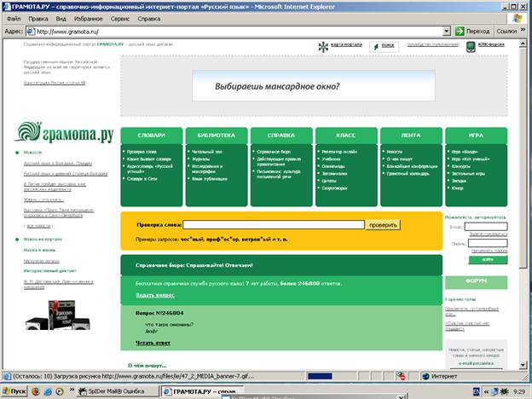Click the Пароль password field
The width and height of the screenshot is (532, 399).
(x=488, y=243)
